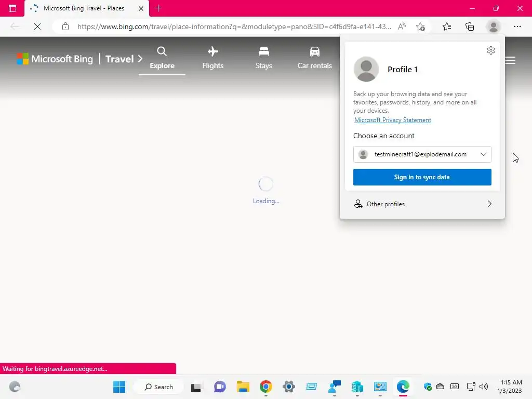Open the Bing hamburger menu
The width and height of the screenshot is (532, 399).
pyautogui.click(x=510, y=60)
